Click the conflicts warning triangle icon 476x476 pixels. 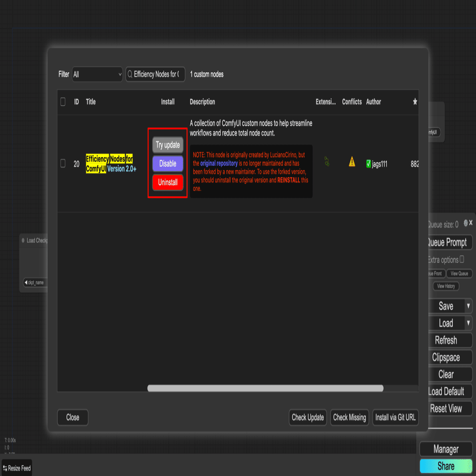click(352, 162)
